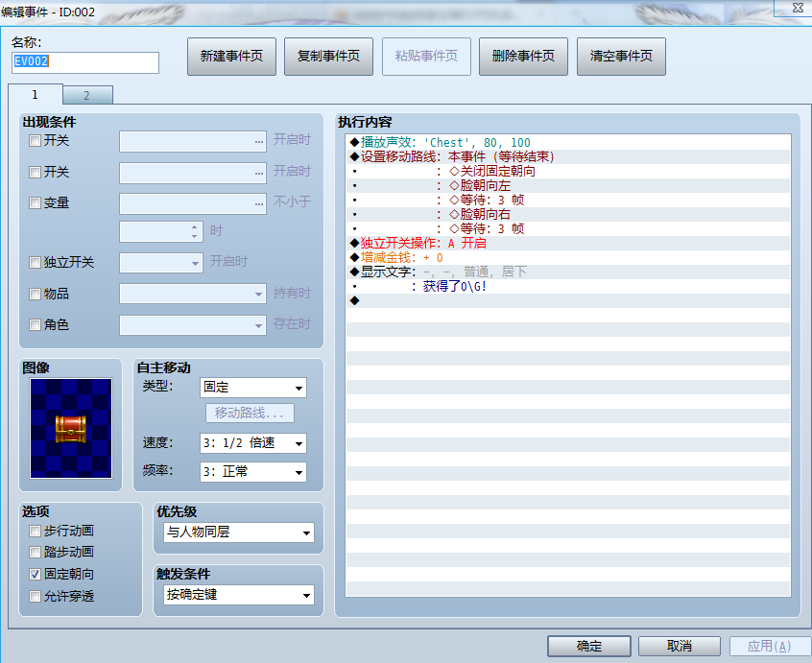Enable the 步行动画 option

coord(35,531)
